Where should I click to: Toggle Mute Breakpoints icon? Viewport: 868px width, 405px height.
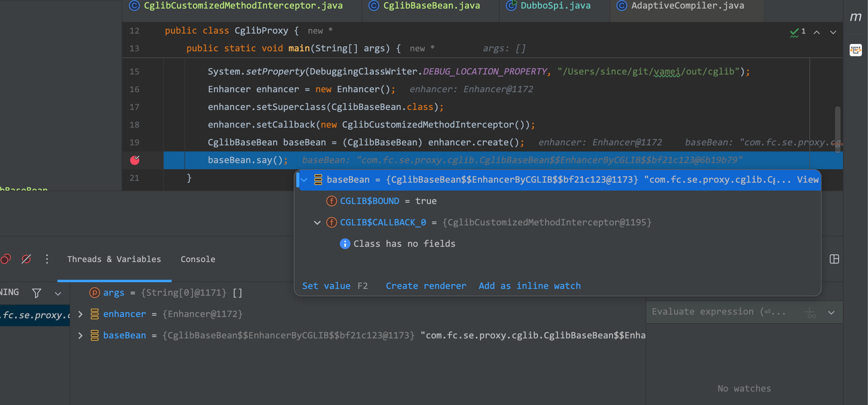[x=26, y=259]
